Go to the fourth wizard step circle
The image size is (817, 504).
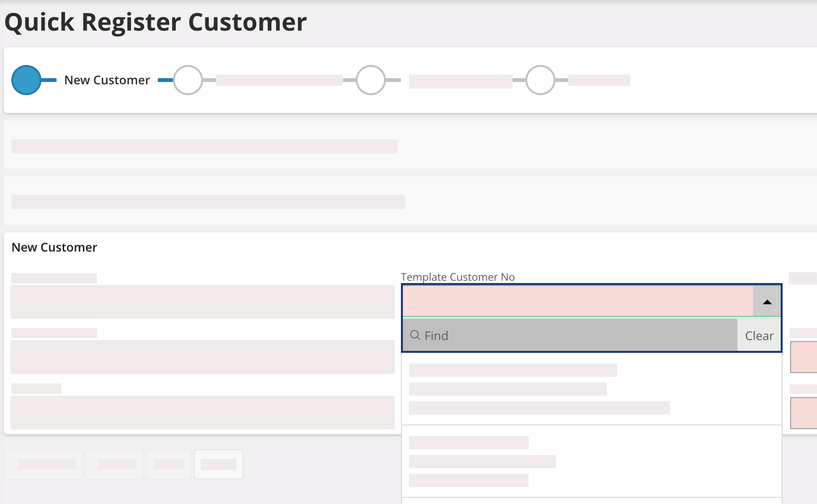click(x=540, y=80)
